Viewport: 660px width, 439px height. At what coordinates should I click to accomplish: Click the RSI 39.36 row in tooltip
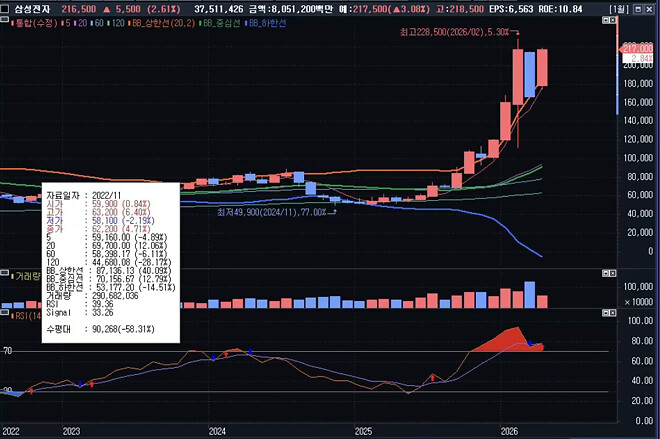pos(80,304)
